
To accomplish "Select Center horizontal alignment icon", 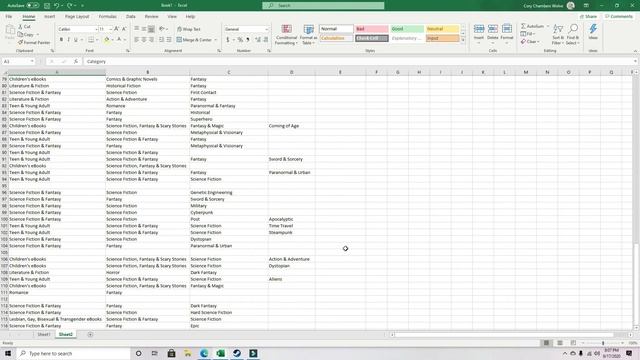I will 144,40.
